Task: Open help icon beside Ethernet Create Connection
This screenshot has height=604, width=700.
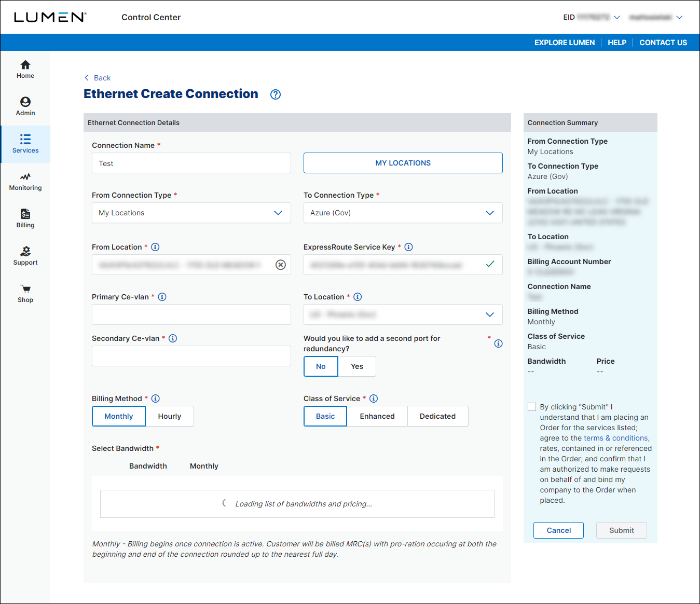Action: (x=276, y=94)
